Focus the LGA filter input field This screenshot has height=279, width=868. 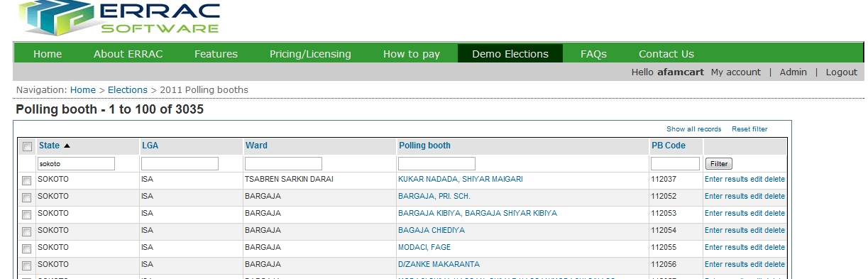(180, 164)
